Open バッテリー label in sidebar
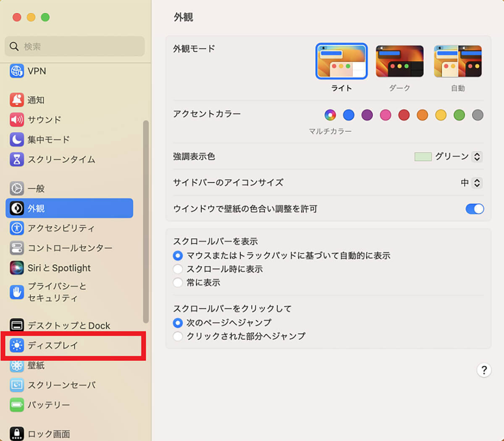 49,405
